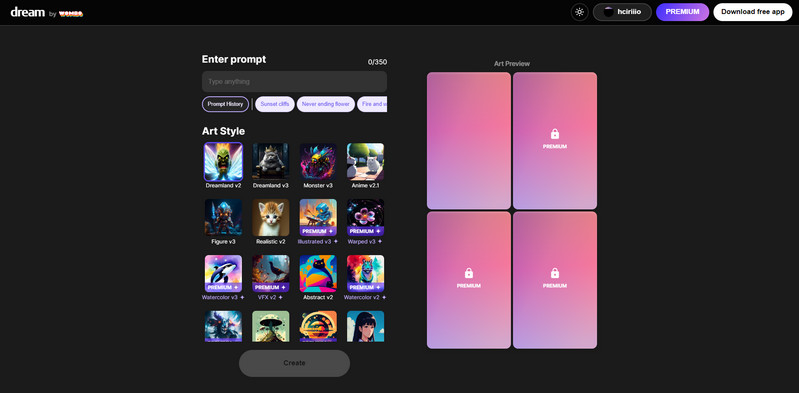
Task: Select the anime girl style thumbnail in bottom row
Action: pyautogui.click(x=365, y=326)
